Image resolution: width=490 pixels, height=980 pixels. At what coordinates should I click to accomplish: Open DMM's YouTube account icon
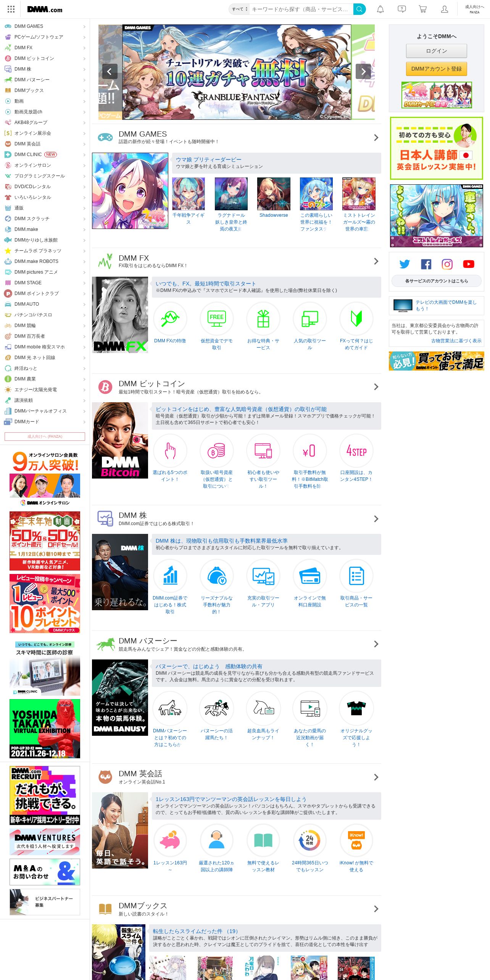(469, 264)
